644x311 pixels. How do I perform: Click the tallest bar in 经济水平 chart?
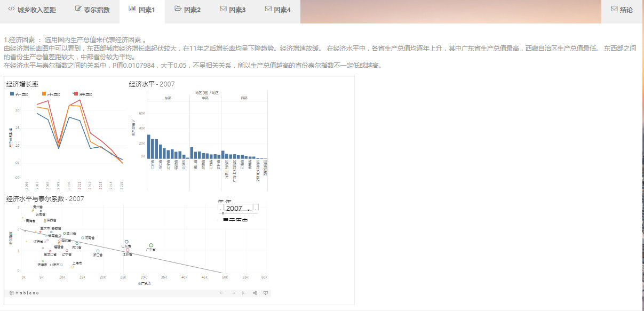pos(149,146)
